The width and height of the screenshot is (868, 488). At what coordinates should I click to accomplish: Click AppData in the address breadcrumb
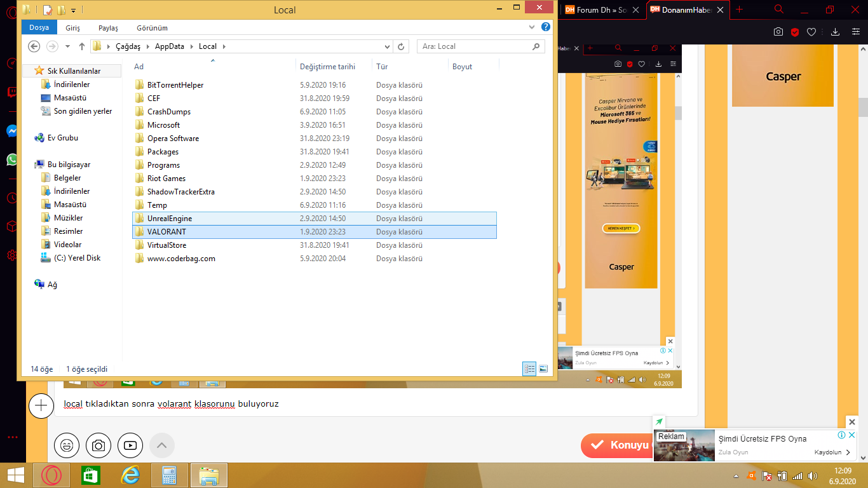(170, 46)
